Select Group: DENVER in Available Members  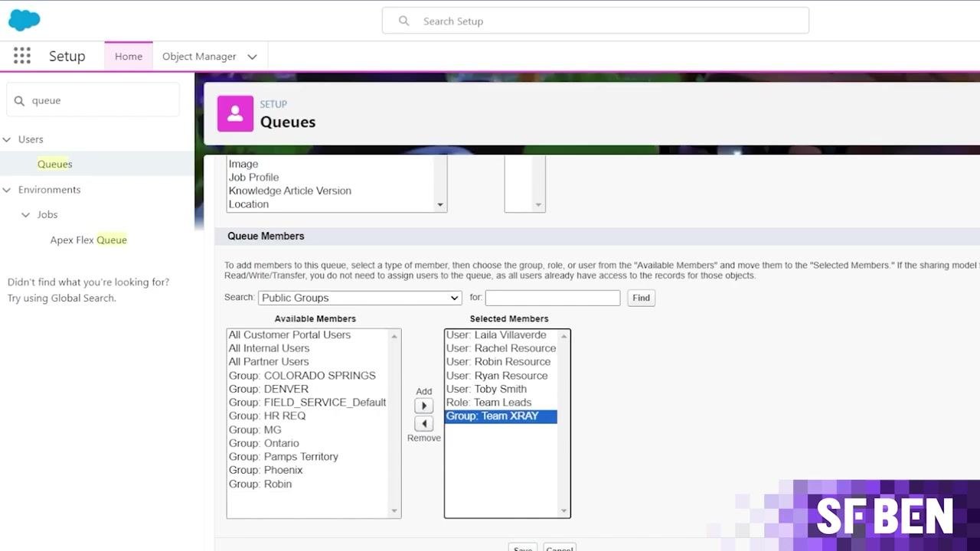coord(269,389)
